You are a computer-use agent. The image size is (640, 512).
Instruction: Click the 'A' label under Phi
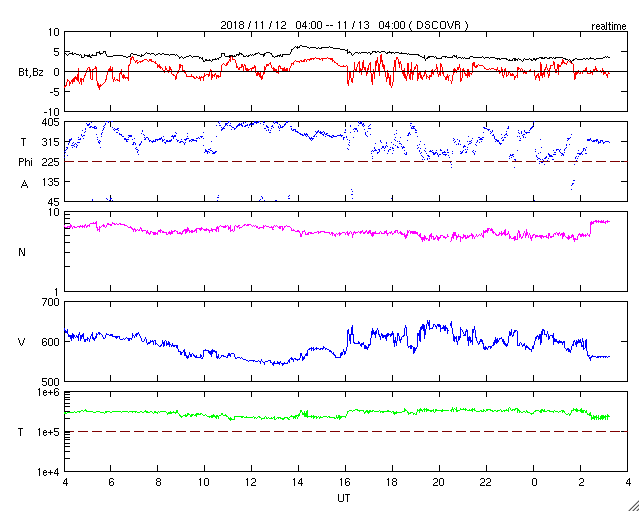[24, 185]
